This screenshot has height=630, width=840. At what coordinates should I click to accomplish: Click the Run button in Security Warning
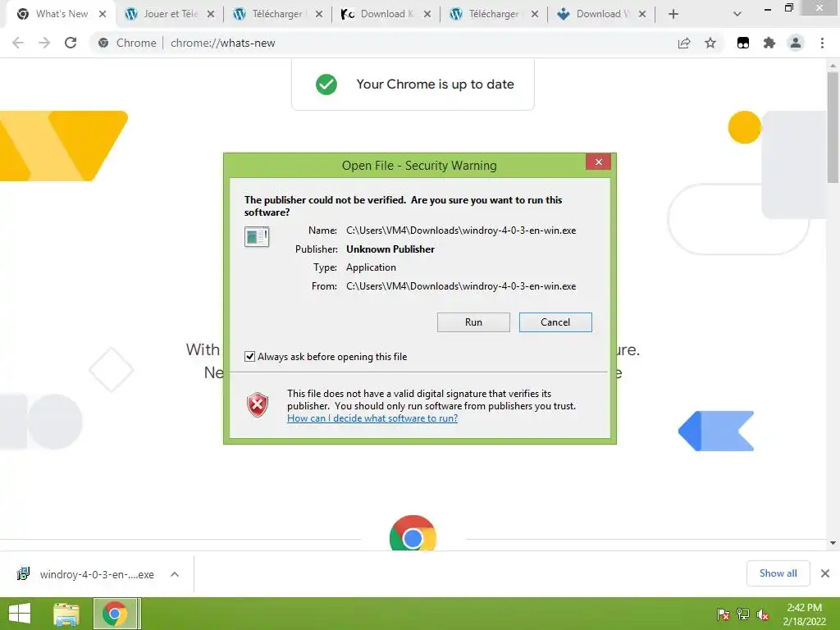tap(473, 322)
